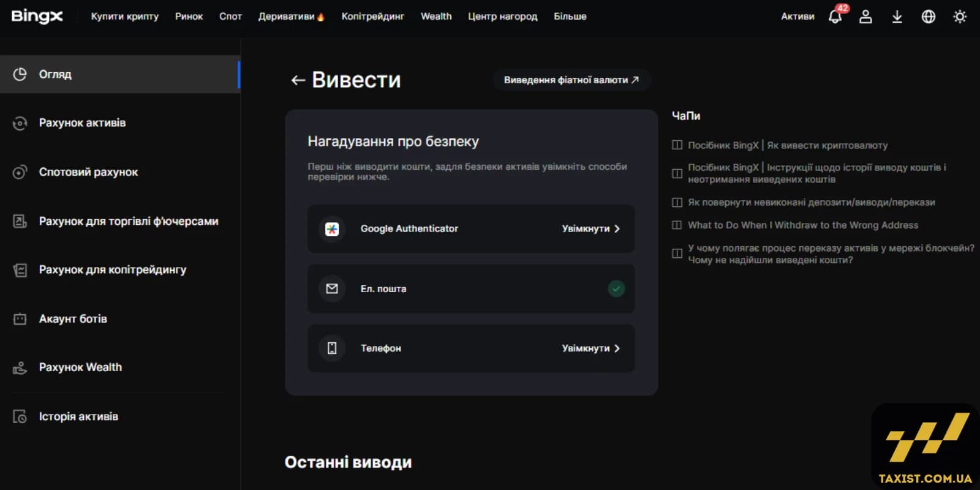Open article about переказу активів у блокчейн

[x=831, y=254]
